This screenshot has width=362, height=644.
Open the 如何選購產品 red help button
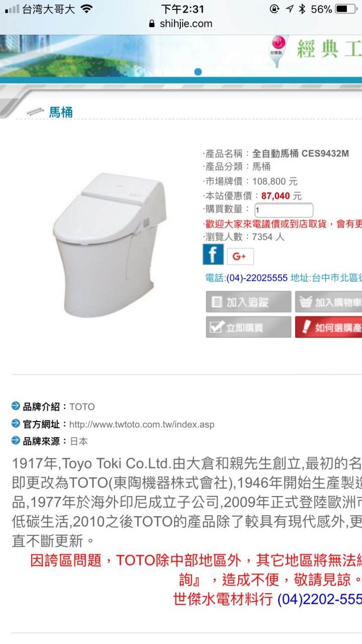(x=328, y=327)
